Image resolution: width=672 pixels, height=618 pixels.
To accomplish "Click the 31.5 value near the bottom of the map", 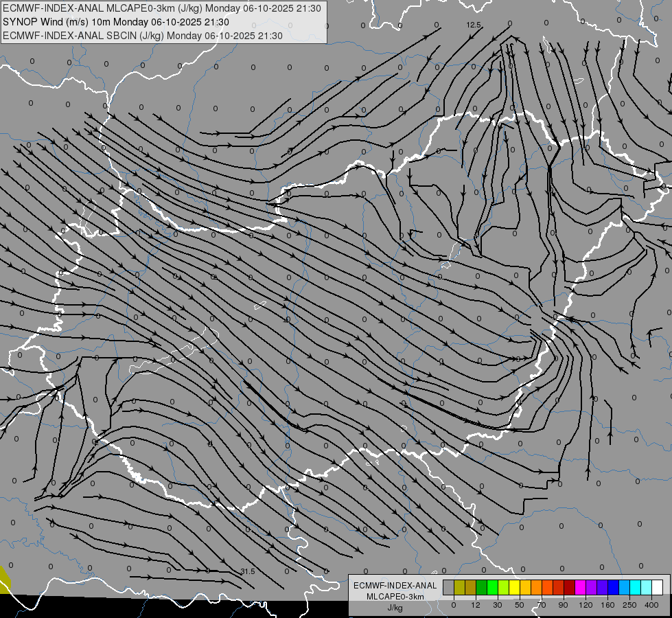I will coord(248,571).
